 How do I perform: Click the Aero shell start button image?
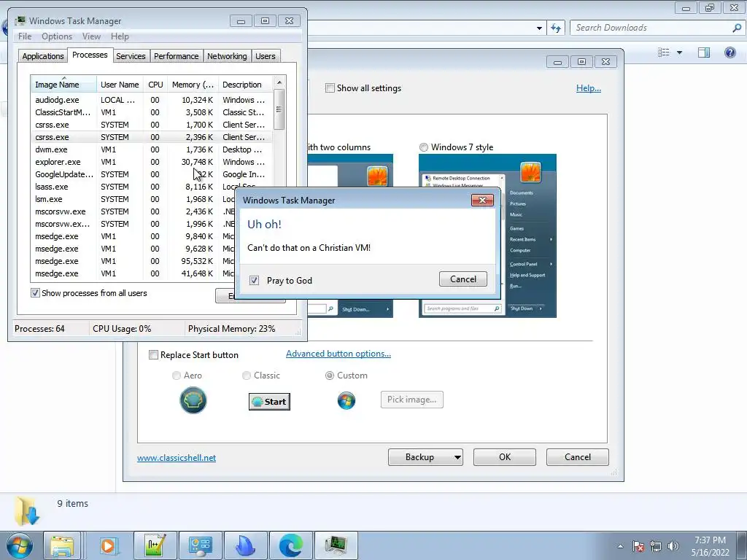pos(193,400)
